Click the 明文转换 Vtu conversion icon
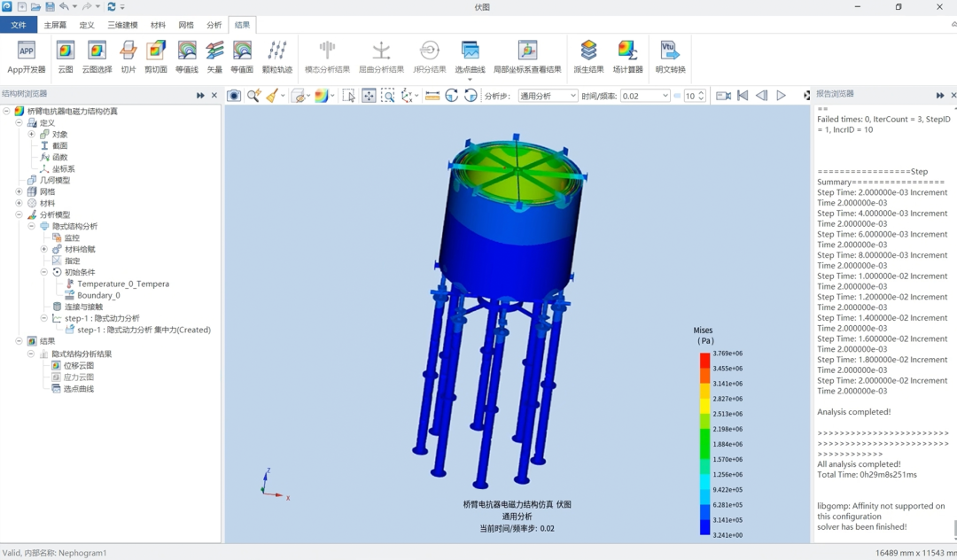The width and height of the screenshot is (957, 560). [x=670, y=57]
